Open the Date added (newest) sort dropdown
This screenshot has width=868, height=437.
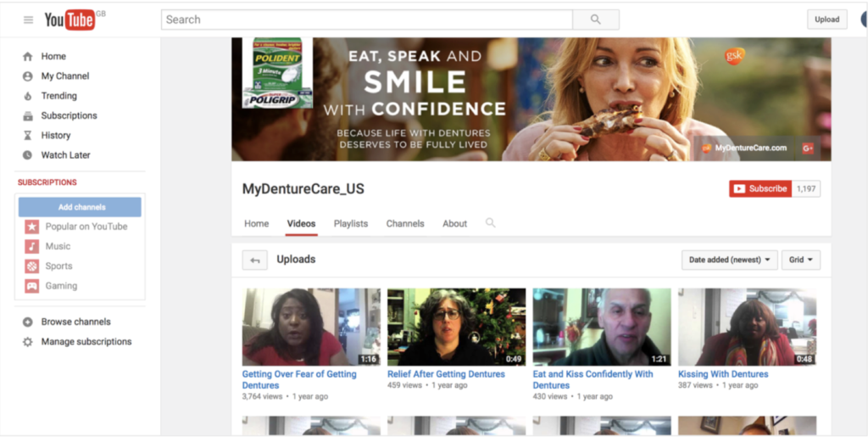coord(729,260)
